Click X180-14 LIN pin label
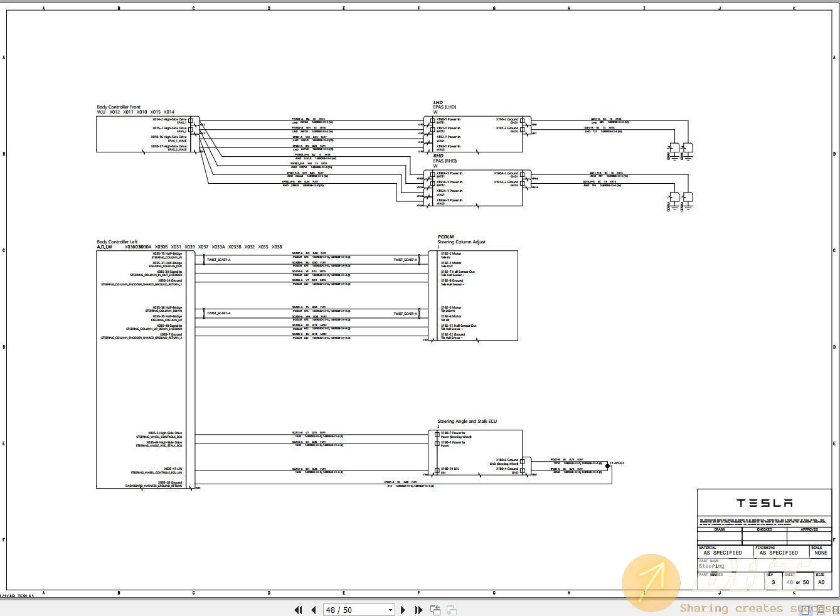The image size is (840, 616). pyautogui.click(x=449, y=469)
